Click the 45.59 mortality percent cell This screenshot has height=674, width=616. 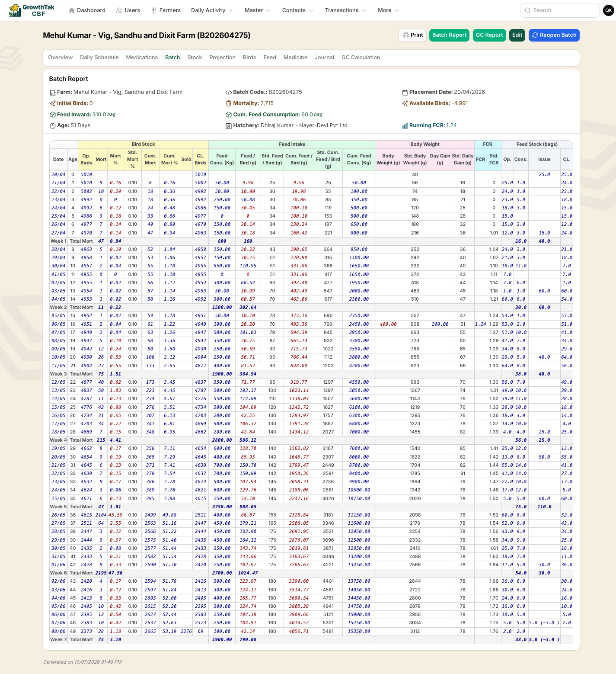115,515
